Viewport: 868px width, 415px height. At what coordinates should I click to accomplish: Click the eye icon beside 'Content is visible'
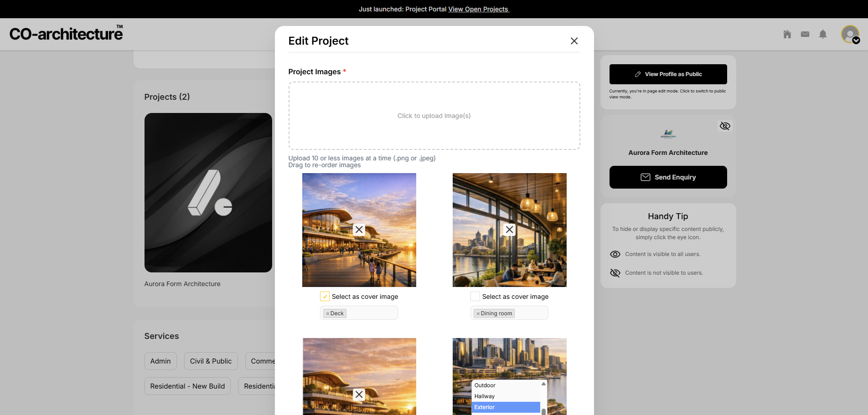tap(615, 254)
